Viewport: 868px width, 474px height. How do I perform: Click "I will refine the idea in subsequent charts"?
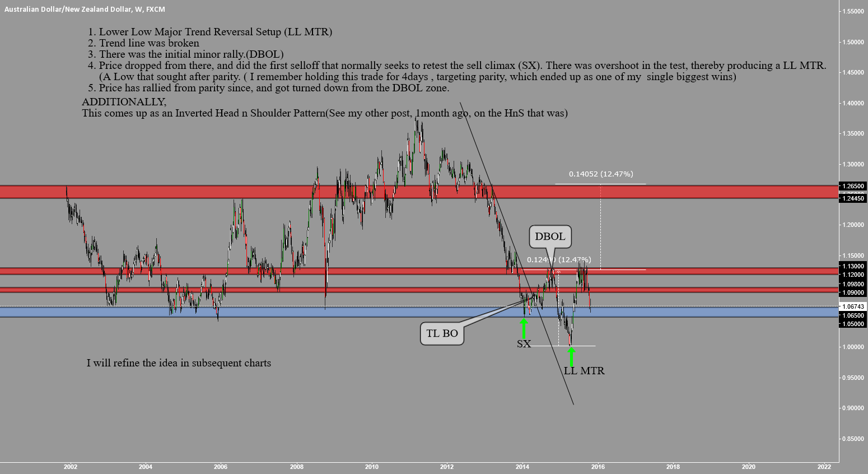[179, 363]
